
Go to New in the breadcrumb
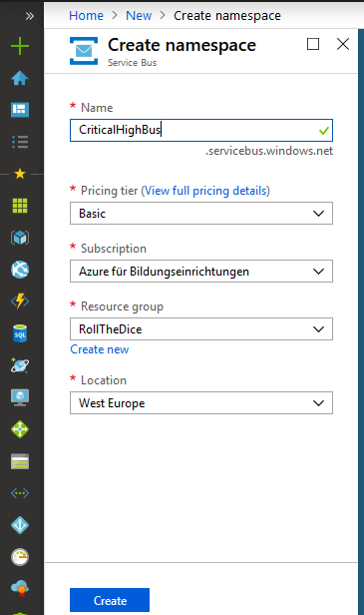click(139, 16)
